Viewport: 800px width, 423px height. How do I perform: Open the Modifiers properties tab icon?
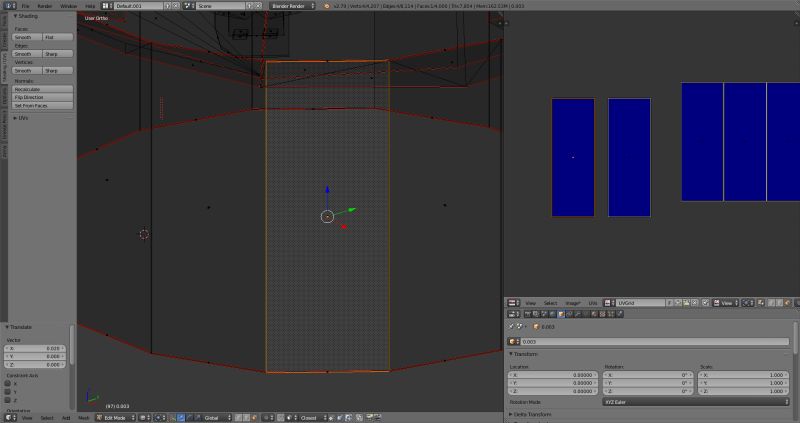[578, 314]
